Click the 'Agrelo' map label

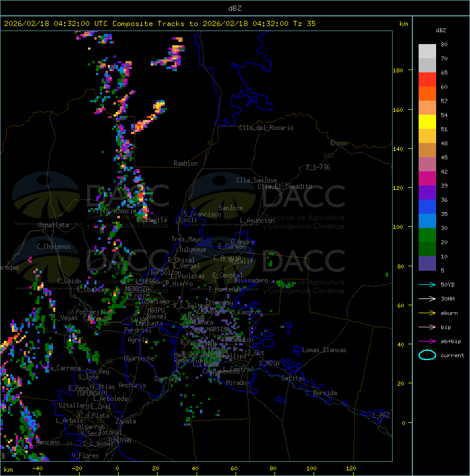(x=138, y=340)
